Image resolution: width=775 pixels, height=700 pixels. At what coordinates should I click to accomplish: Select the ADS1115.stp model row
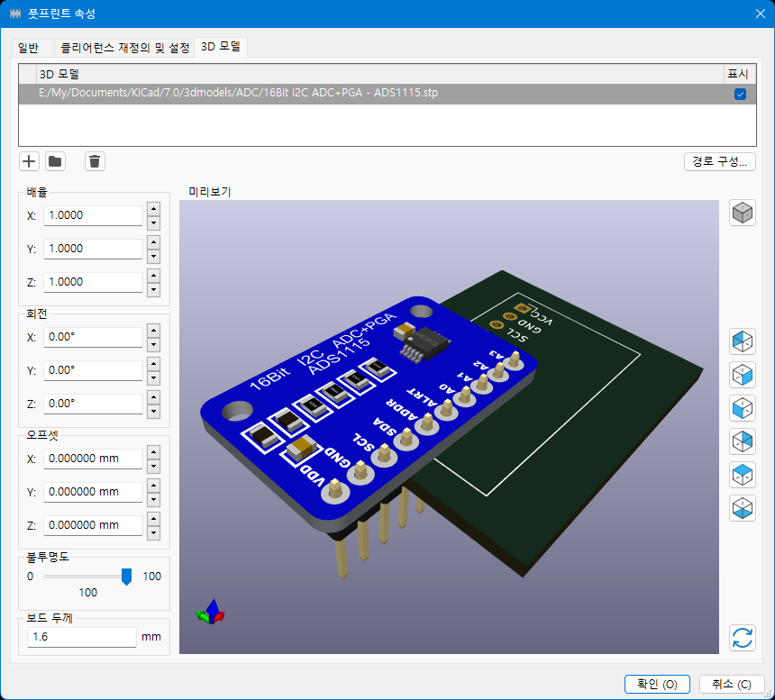(387, 94)
